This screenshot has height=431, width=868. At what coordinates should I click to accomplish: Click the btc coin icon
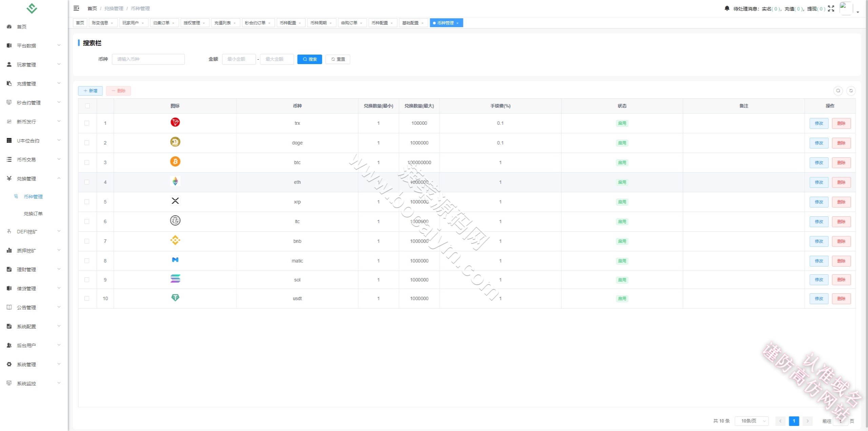click(175, 161)
